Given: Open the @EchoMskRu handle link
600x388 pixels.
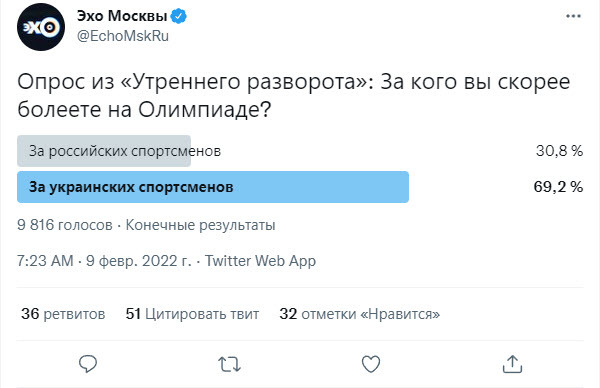Looking at the screenshot, I should tap(123, 36).
